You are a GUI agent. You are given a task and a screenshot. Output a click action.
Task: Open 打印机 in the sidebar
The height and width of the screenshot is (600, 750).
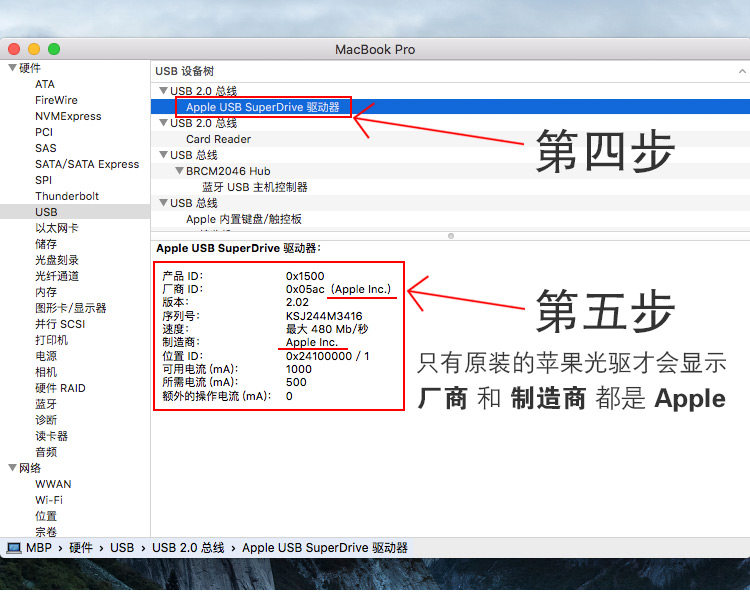click(x=51, y=340)
